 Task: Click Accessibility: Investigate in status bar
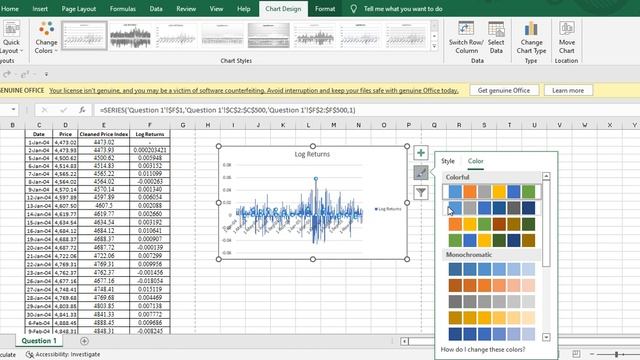coord(63,354)
